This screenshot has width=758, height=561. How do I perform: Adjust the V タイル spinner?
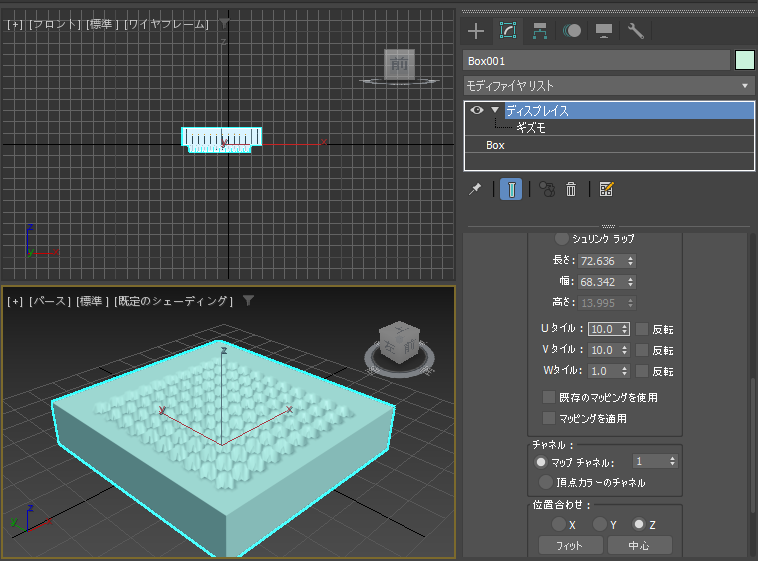[625, 350]
